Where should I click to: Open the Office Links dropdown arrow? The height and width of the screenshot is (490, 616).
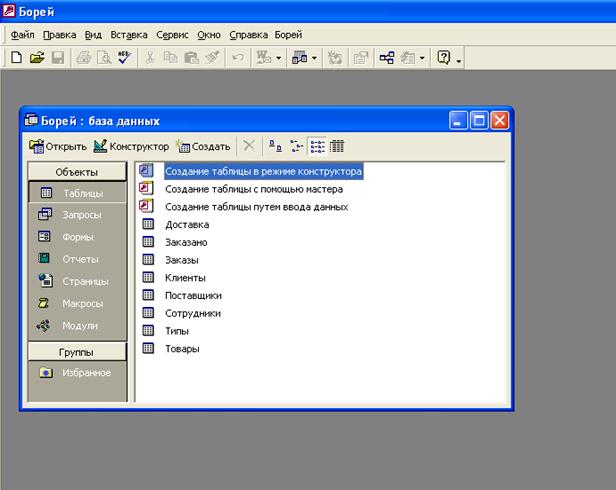[279, 58]
